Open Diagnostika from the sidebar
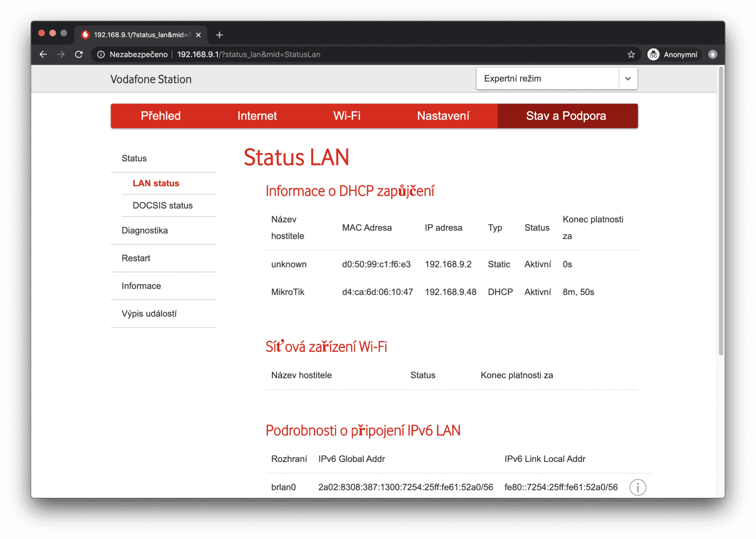756x539 pixels. click(x=145, y=231)
